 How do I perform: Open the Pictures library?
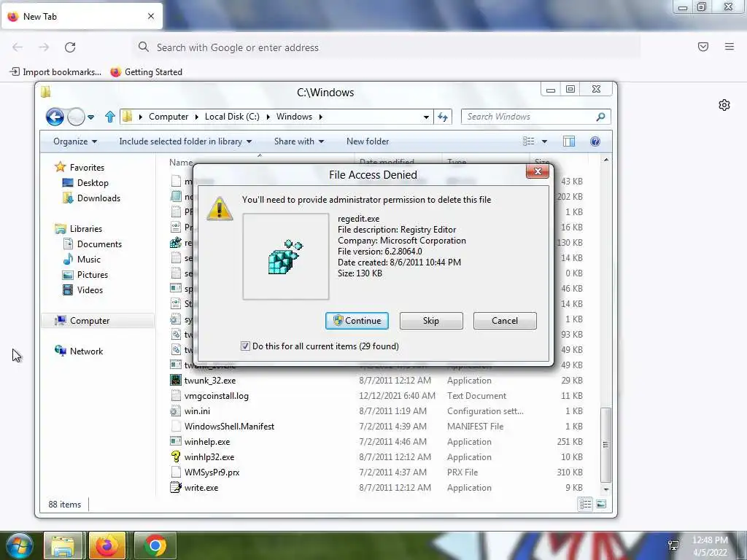[x=93, y=275]
